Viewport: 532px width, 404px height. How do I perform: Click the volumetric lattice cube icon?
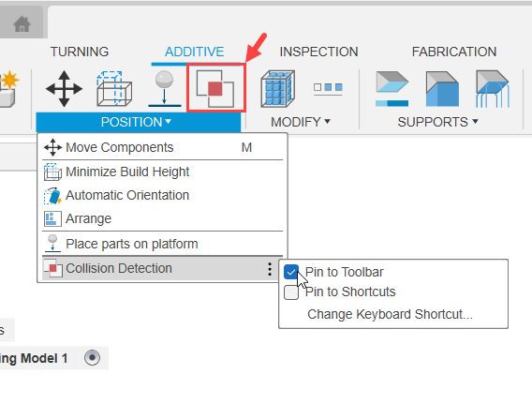(x=277, y=89)
